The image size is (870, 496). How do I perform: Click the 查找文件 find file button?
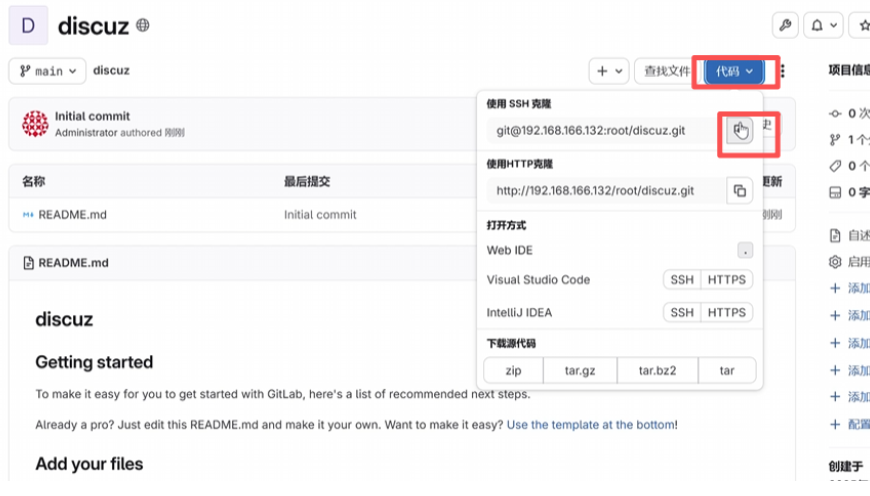tap(666, 71)
